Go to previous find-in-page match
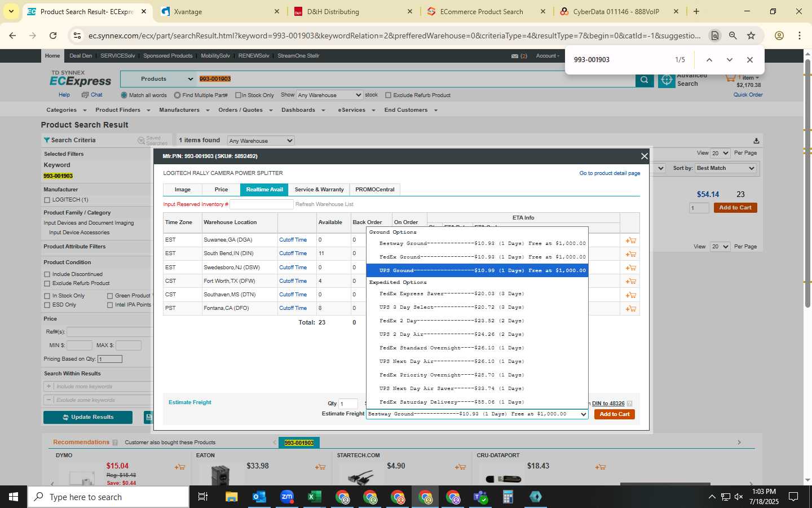812x508 pixels. tap(709, 60)
